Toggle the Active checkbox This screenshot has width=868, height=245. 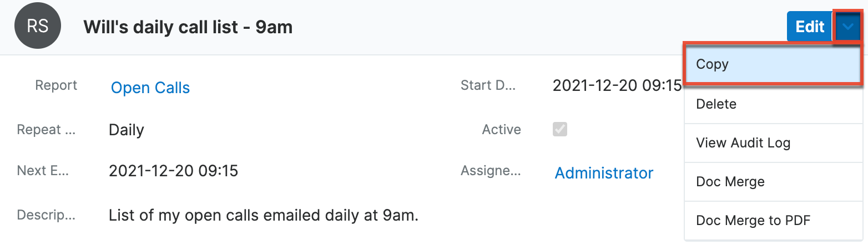(x=560, y=130)
